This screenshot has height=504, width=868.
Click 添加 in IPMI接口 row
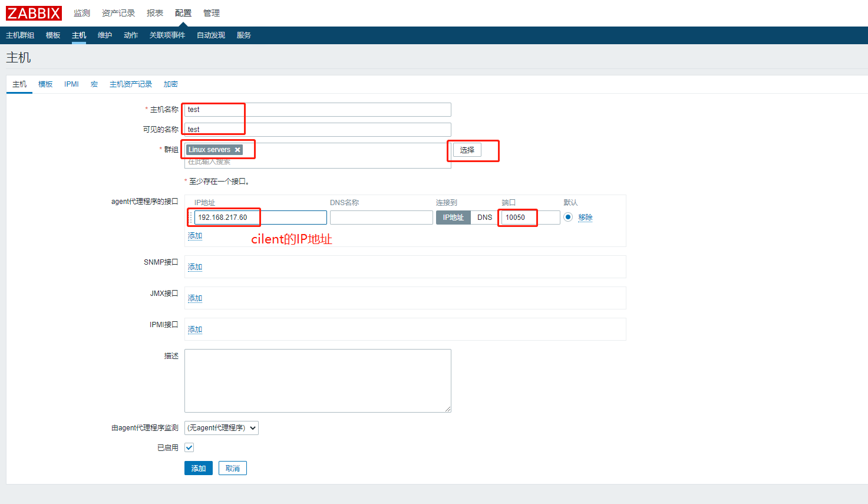(195, 330)
